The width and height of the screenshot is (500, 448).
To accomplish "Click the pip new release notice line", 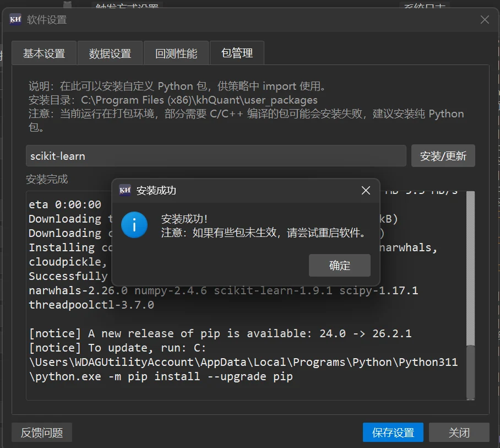I will pyautogui.click(x=220, y=333).
